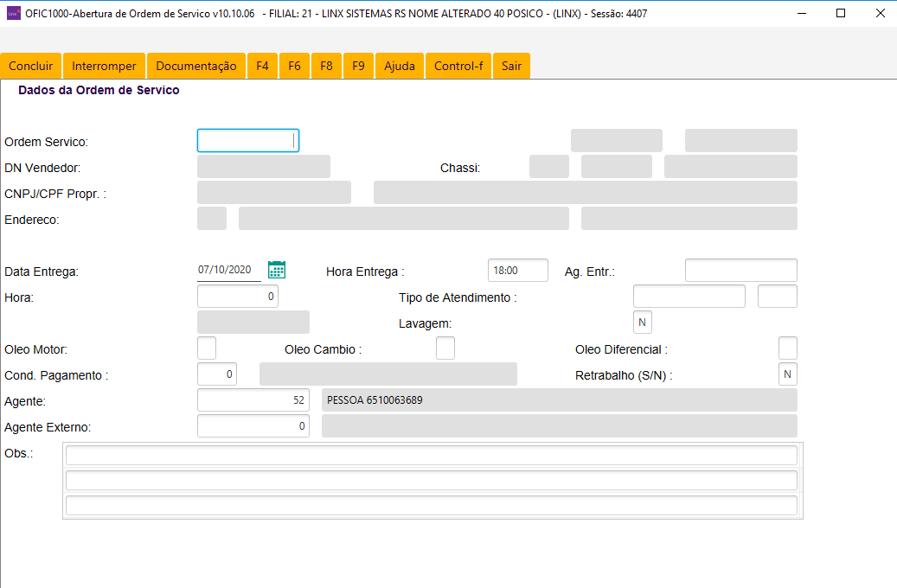Screen dimensions: 897x588
Task: Click the DN Vendedor disabled field
Action: [264, 166]
